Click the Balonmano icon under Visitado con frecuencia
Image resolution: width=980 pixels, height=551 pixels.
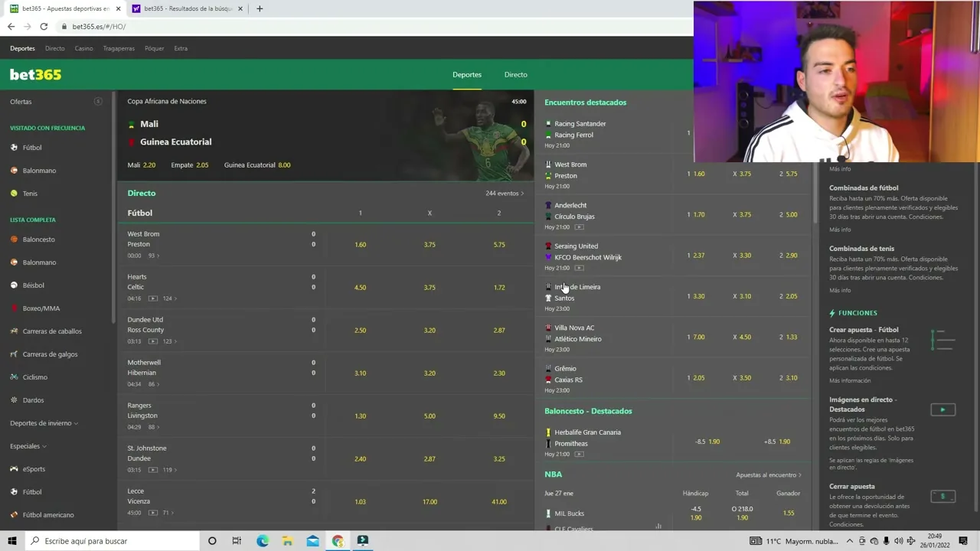point(14,171)
